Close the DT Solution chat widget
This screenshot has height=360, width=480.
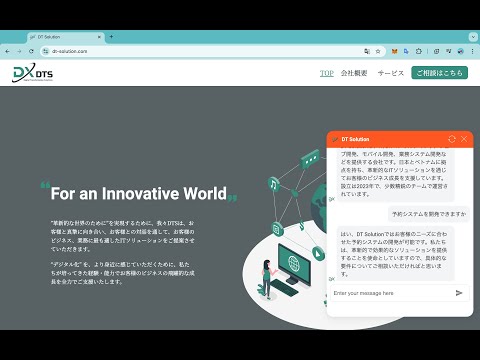coord(464,139)
